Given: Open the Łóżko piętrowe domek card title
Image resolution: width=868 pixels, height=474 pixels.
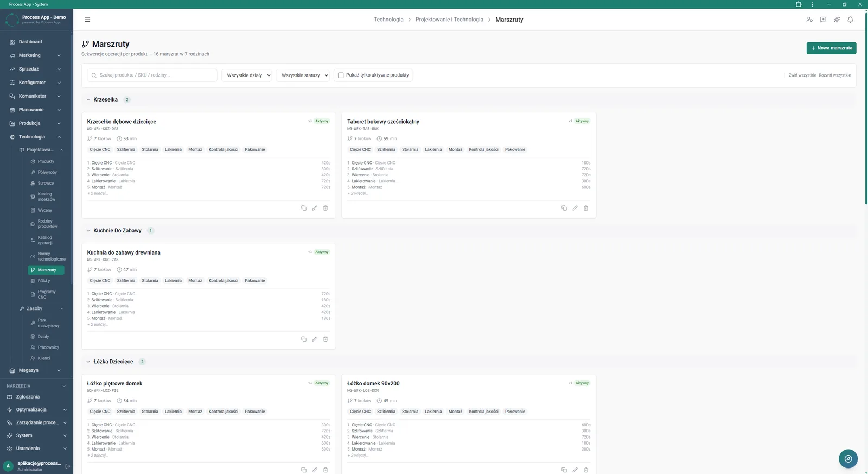Looking at the screenshot, I should click(x=114, y=384).
